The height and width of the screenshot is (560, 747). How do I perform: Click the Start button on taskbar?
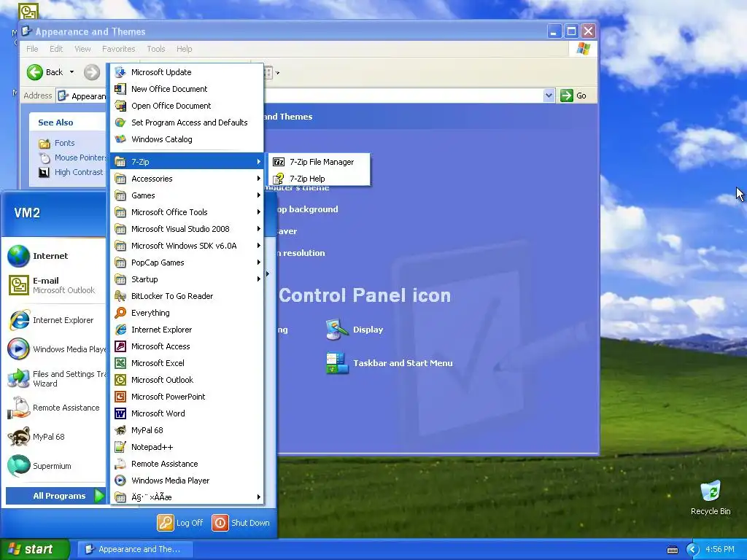[x=34, y=549]
